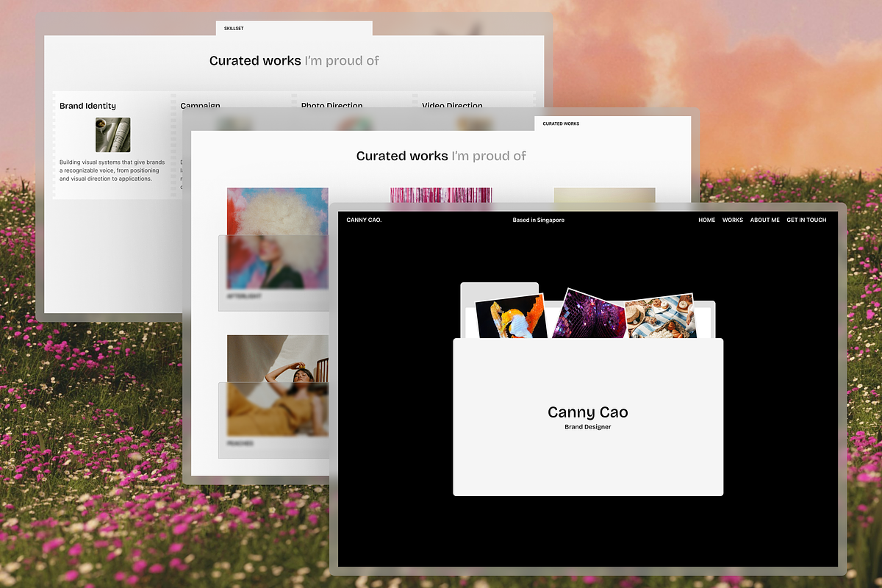Image resolution: width=882 pixels, height=588 pixels.
Task: Click the 'Based in Singapore' header text
Action: (539, 220)
